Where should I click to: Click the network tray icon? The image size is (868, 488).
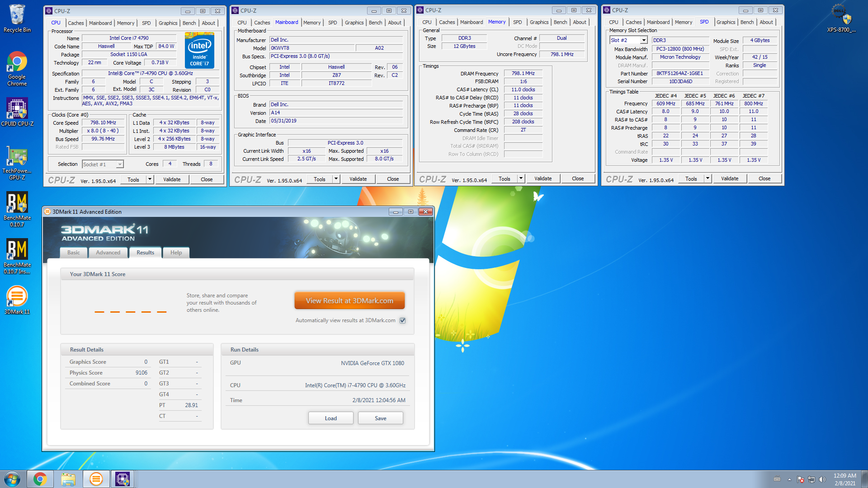[811, 479]
